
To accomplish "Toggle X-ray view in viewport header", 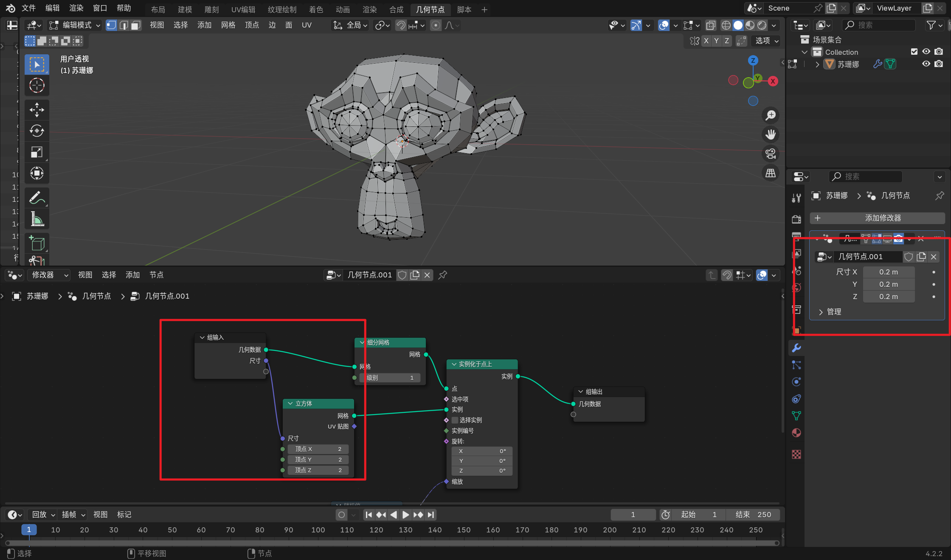I will pyautogui.click(x=710, y=25).
